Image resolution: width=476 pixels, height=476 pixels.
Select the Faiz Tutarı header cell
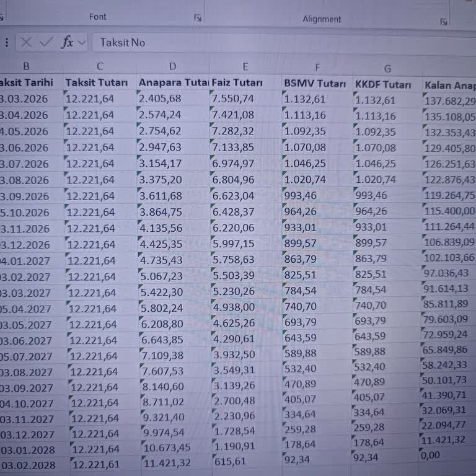245,82
